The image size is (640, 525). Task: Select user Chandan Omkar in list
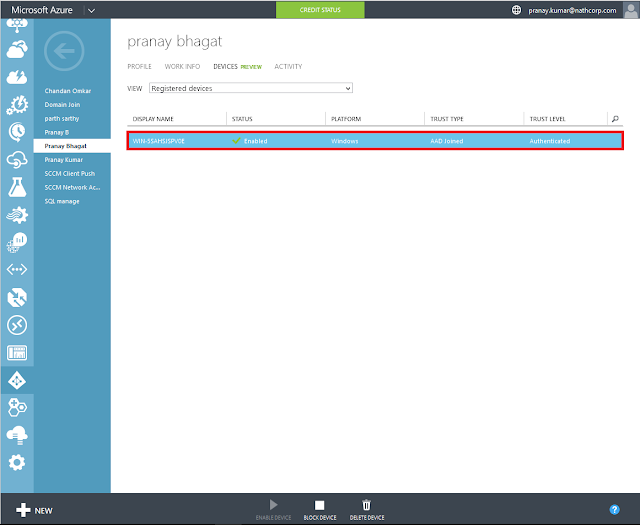(x=68, y=91)
